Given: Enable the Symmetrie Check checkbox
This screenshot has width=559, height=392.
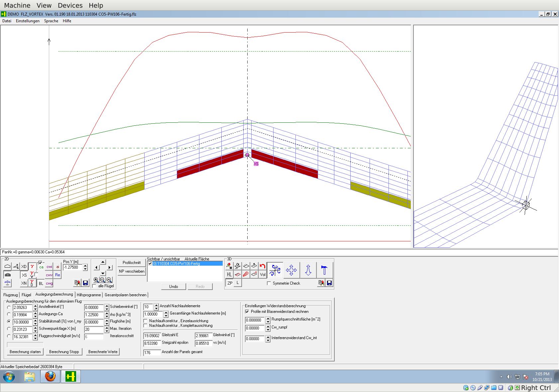Looking at the screenshot, I should click(x=269, y=283).
